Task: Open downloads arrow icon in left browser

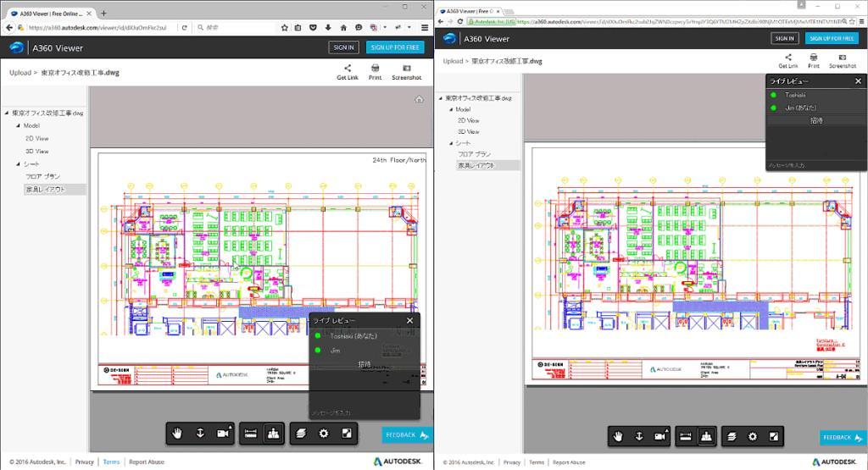Action: point(328,27)
